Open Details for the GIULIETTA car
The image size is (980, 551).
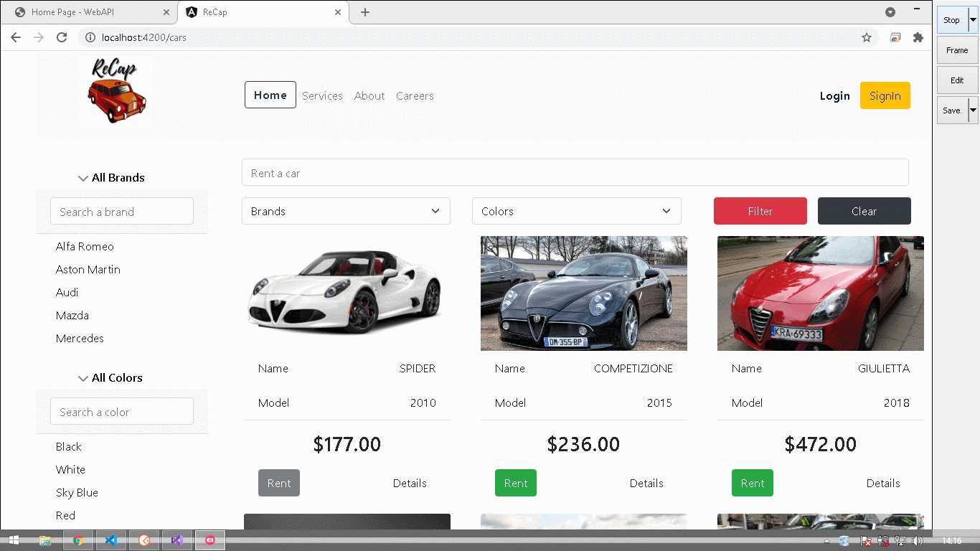tap(883, 483)
